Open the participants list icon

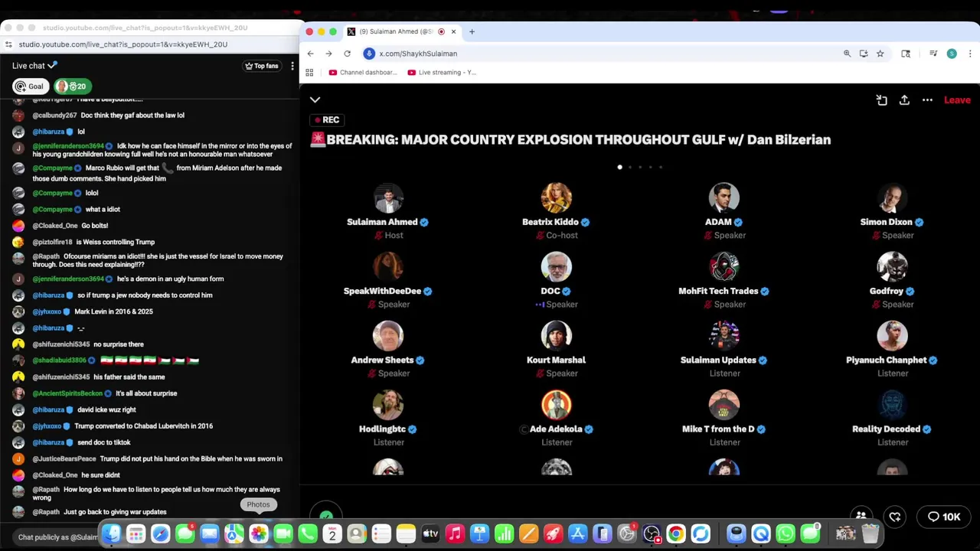click(861, 517)
